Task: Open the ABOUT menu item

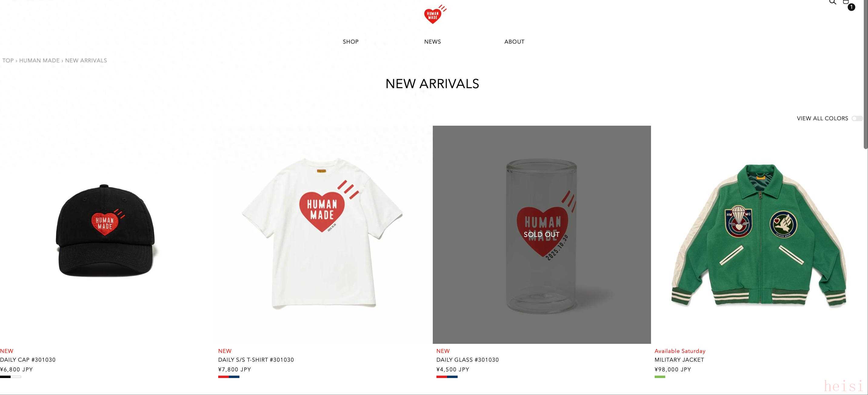Action: [x=514, y=42]
